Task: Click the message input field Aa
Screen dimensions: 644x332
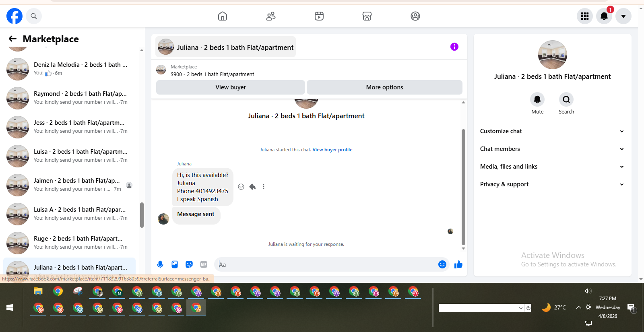Action: (x=326, y=264)
